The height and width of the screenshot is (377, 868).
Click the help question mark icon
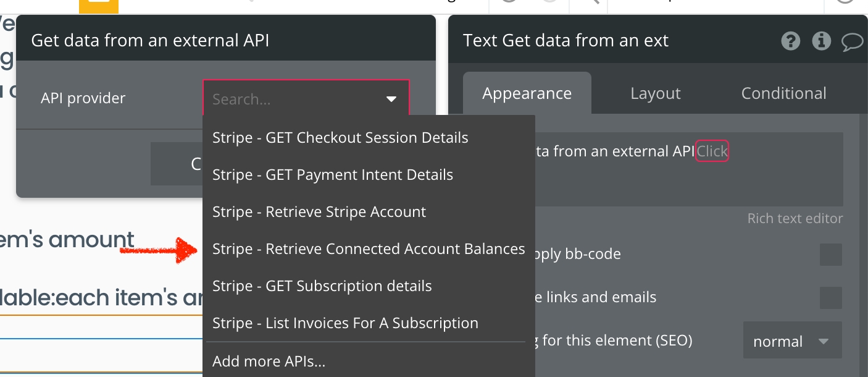[x=790, y=41]
